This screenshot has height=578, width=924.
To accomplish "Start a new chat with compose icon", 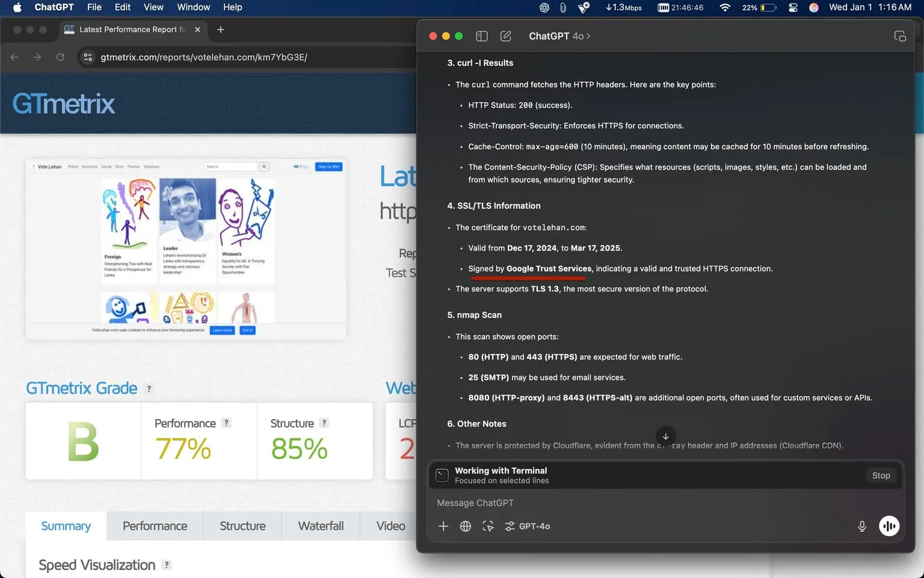I will click(506, 36).
